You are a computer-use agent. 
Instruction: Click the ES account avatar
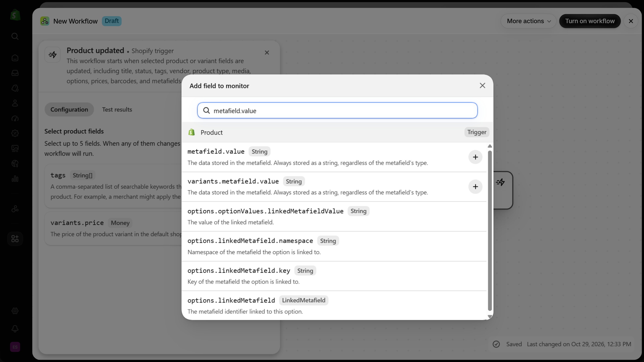(x=15, y=347)
